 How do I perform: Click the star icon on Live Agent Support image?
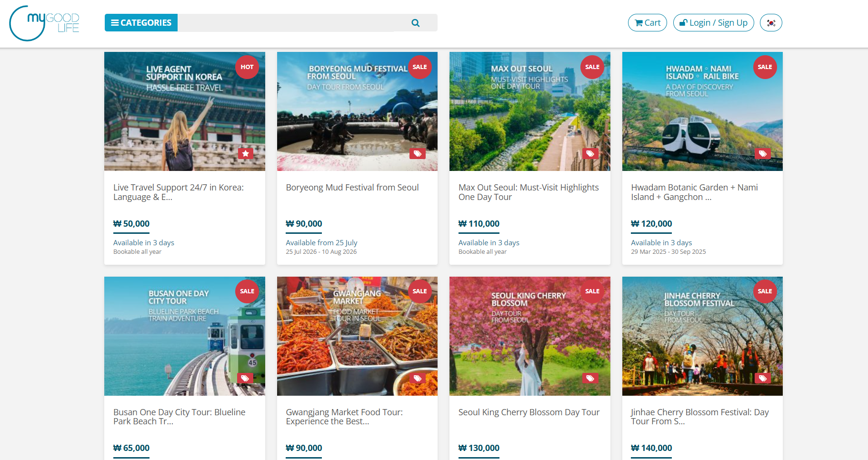click(245, 153)
